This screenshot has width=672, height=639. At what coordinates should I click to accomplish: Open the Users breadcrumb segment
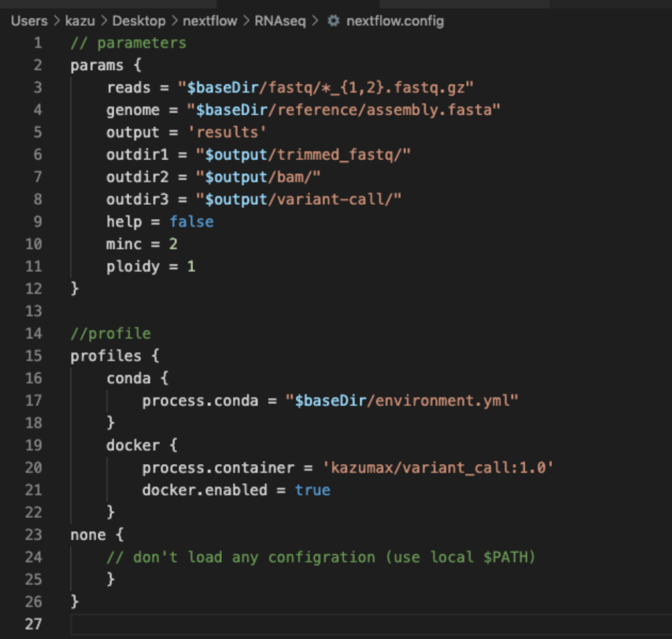(x=29, y=21)
